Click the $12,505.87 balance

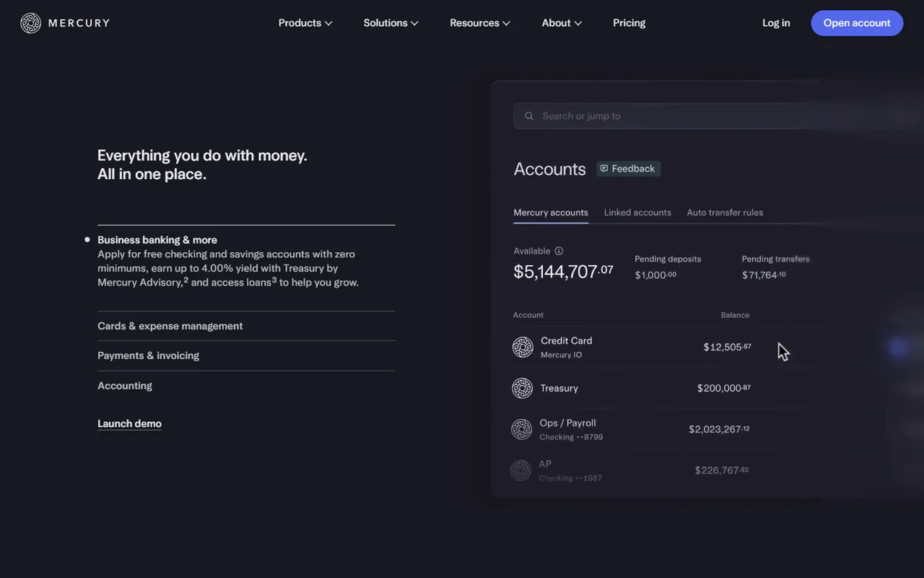click(x=728, y=348)
